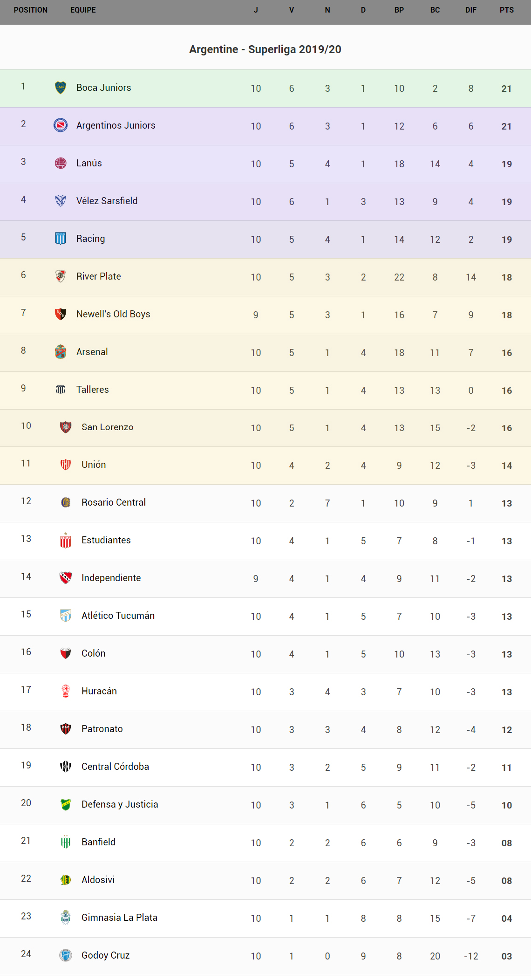The width and height of the screenshot is (531, 980).
Task: Select the Banfield team name
Action: point(98,842)
